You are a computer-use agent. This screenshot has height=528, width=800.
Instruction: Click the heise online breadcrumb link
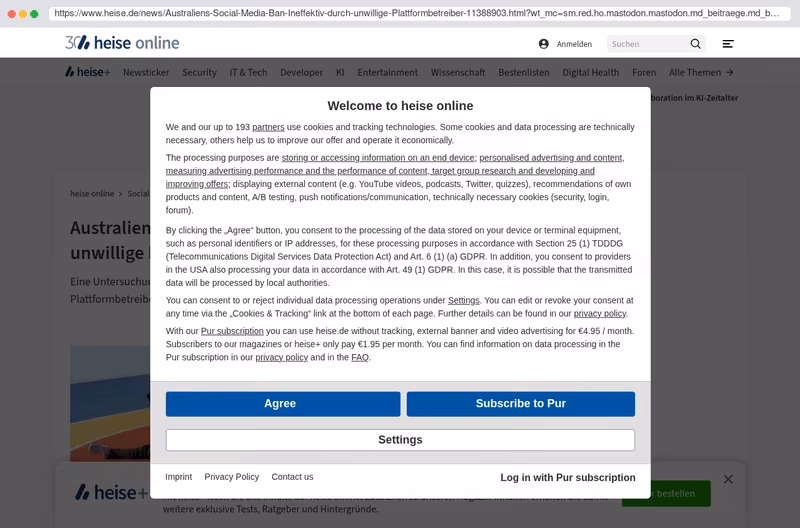(x=92, y=193)
